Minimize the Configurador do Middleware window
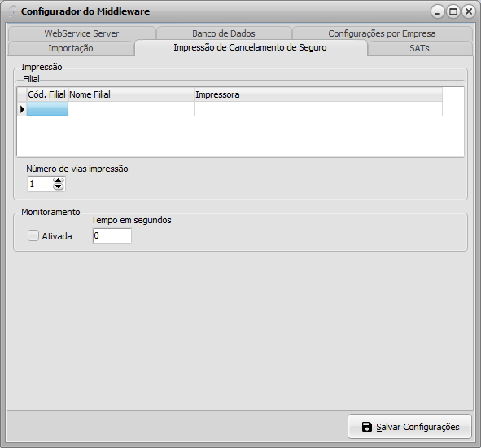Viewport: 481px width, 448px height. pos(437,11)
